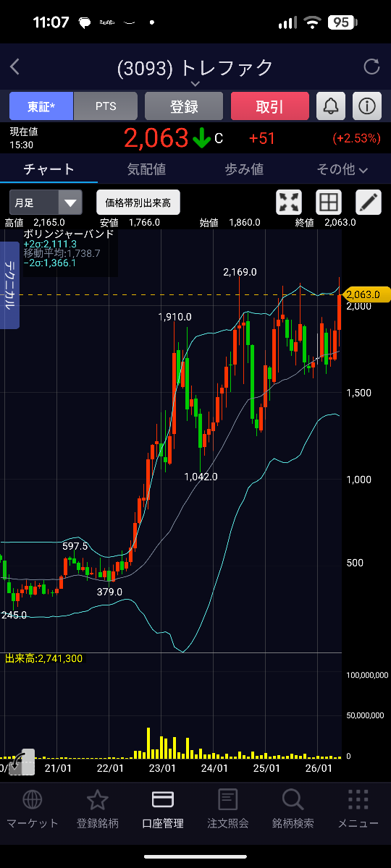Expand the その他 tab menu
This screenshot has height=868, width=391.
pyautogui.click(x=342, y=169)
